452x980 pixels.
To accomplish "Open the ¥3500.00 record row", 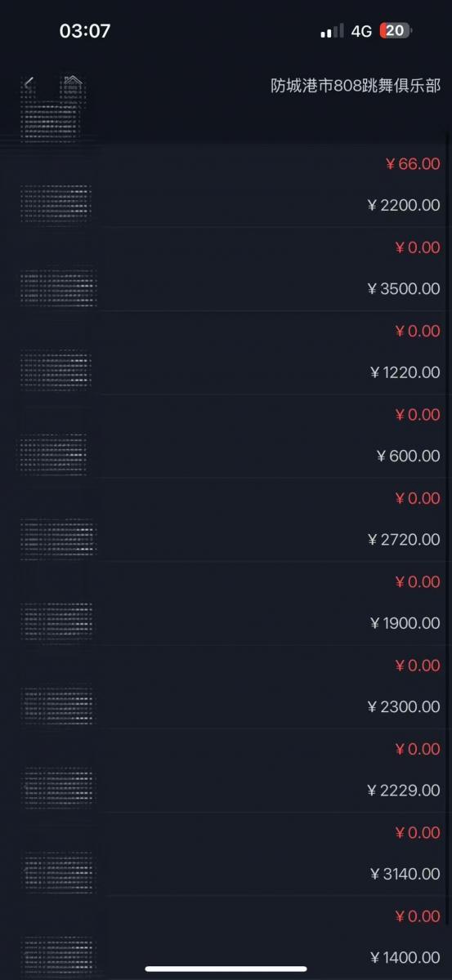I will pos(226,269).
